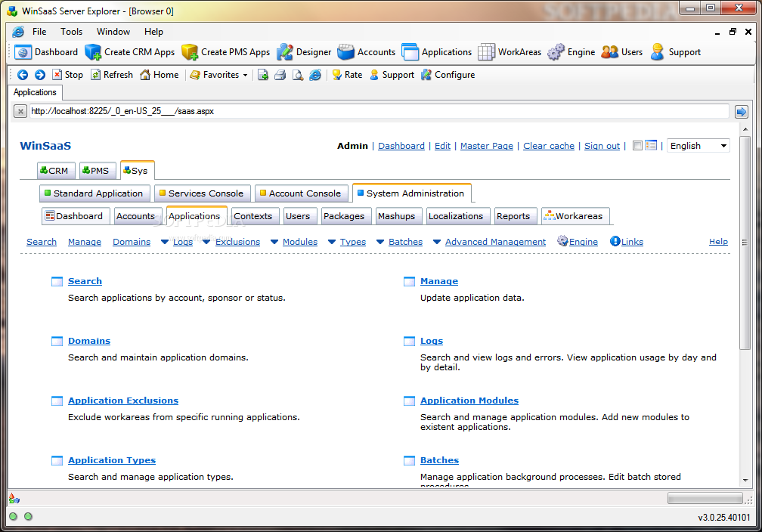Click the list-view layout icon near English
Viewport: 762px width, 532px height.
pyautogui.click(x=651, y=145)
